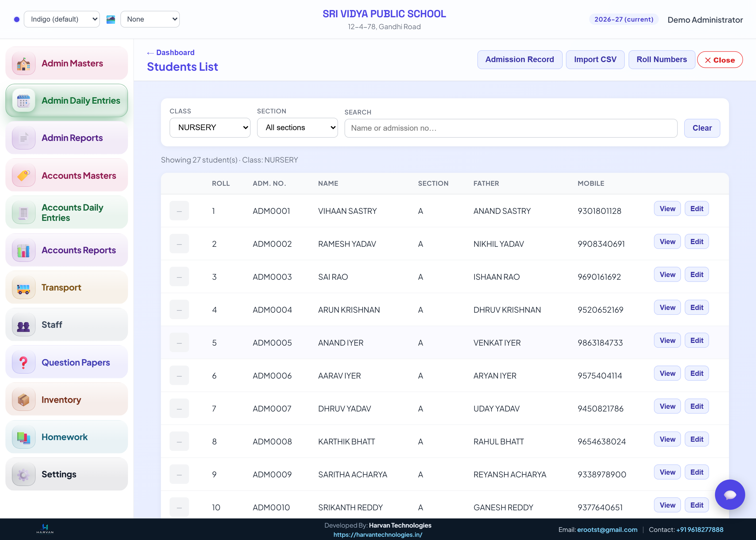The width and height of the screenshot is (756, 540).
Task: Click the Admission Record button
Action: (520, 59)
